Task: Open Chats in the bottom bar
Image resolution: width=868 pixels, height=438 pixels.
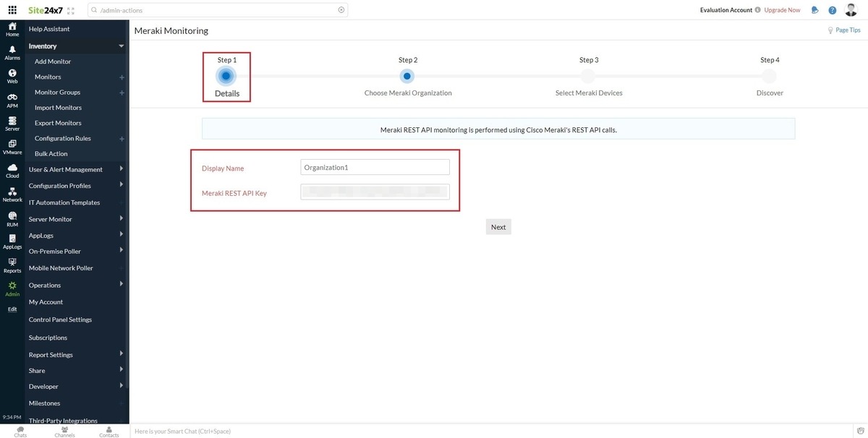Action: (20, 431)
